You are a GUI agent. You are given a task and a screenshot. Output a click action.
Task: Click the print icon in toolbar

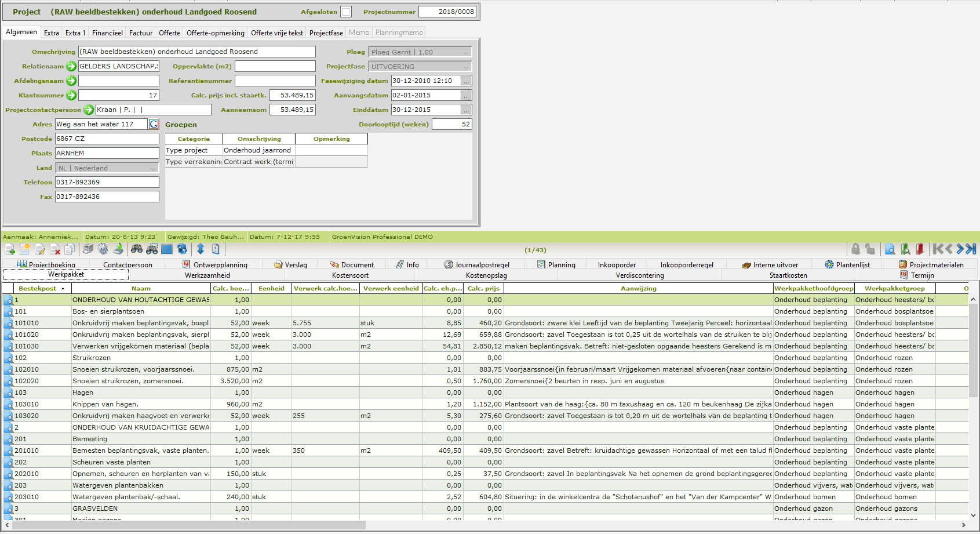(x=88, y=249)
